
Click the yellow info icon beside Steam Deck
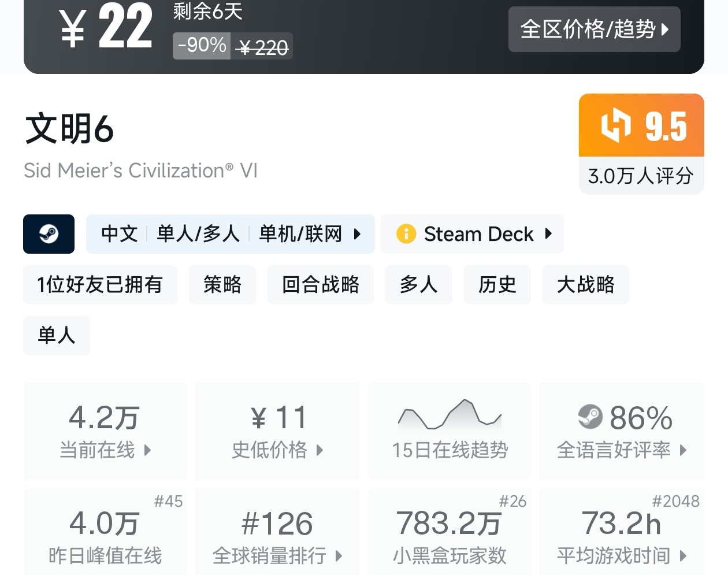(x=406, y=234)
